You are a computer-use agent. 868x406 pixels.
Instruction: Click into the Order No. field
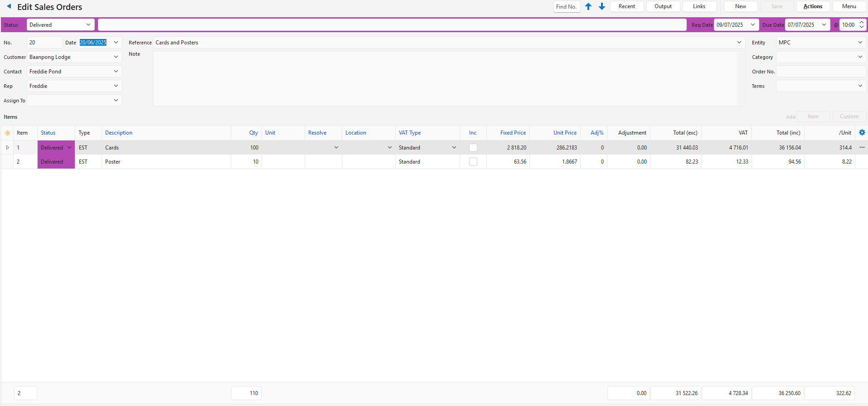coord(821,72)
